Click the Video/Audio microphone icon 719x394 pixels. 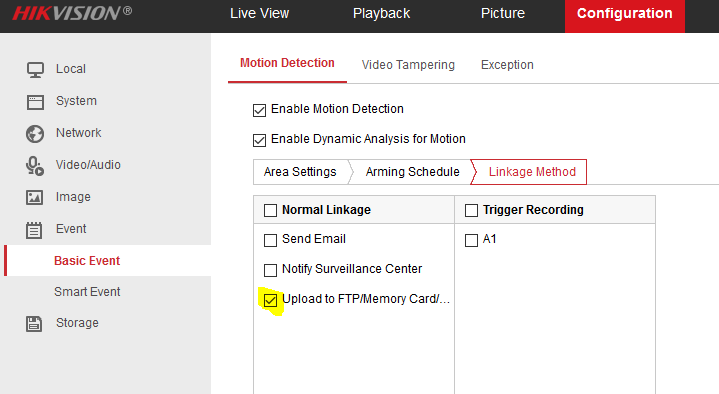point(35,166)
